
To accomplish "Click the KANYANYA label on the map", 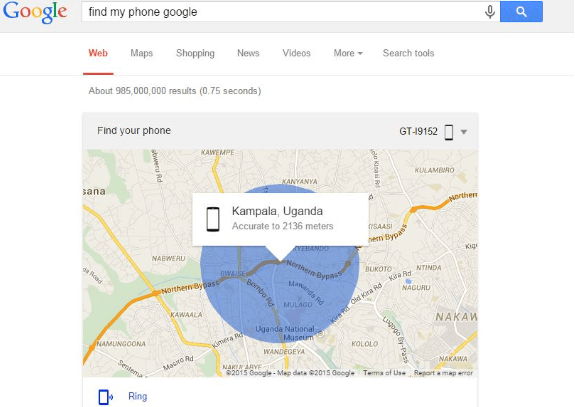I will (300, 182).
